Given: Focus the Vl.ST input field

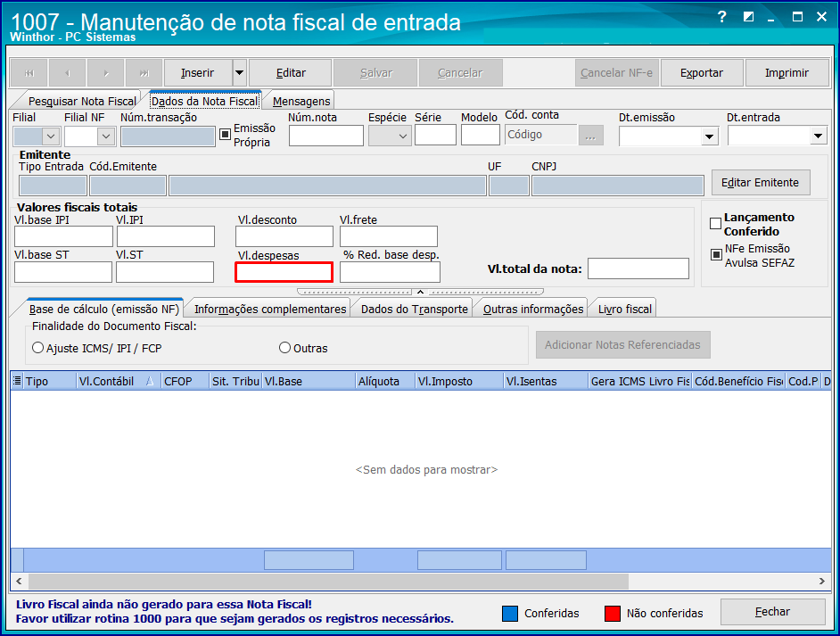Looking at the screenshot, I should [165, 272].
